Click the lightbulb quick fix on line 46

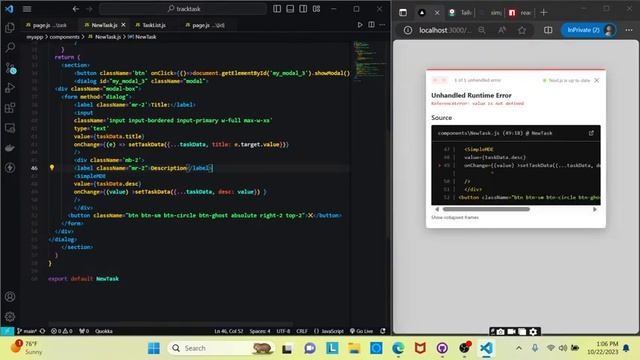[52, 167]
